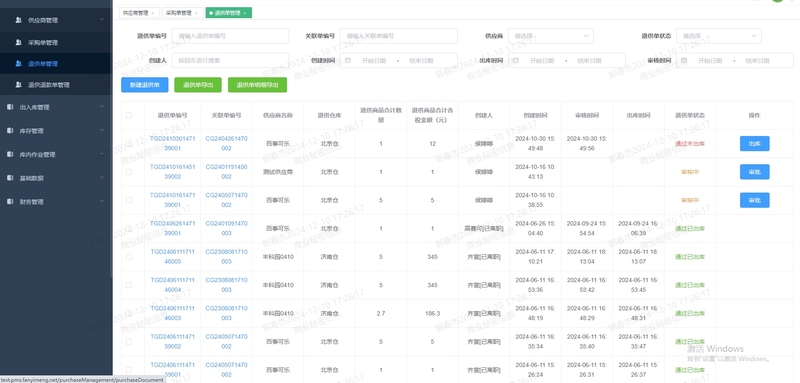Image resolution: width=800 pixels, height=383 pixels.
Task: Focus the 退供单编号 input field
Action: point(231,36)
